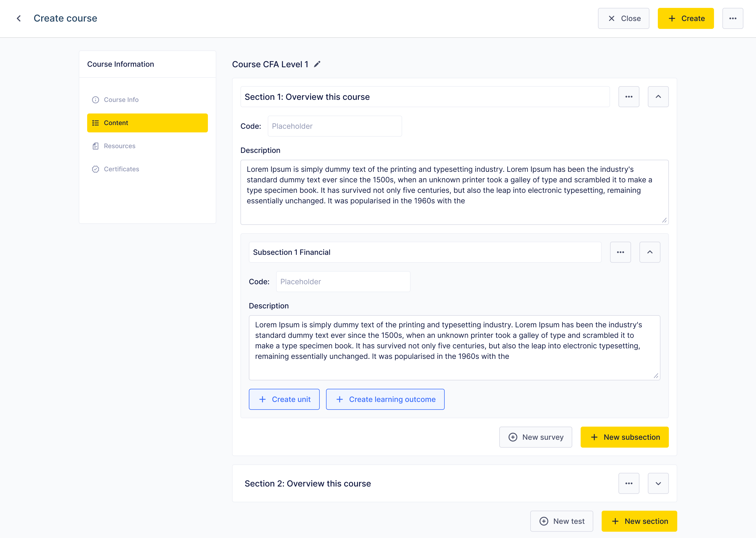Grab Section 1 description resize handle
This screenshot has height=538, width=756.
coord(664,220)
